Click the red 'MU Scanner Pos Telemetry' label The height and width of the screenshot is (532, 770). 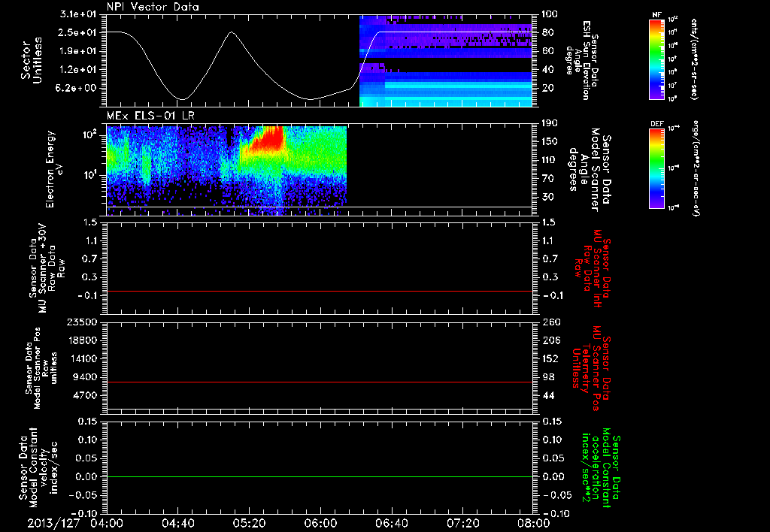(591, 367)
